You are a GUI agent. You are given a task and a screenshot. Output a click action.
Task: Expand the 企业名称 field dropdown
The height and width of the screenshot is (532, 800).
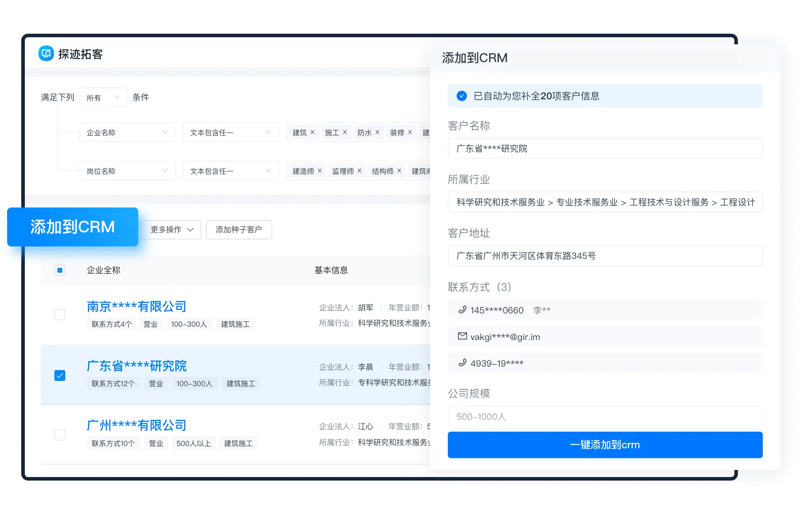pos(127,133)
